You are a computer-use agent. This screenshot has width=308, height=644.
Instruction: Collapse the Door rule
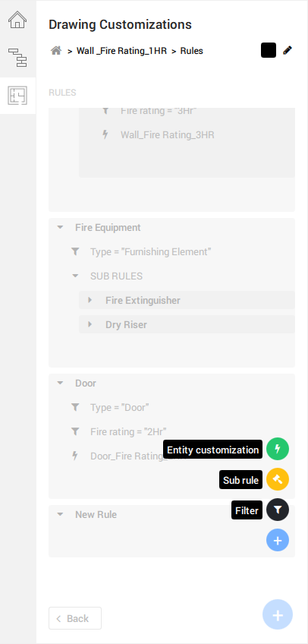click(60, 383)
